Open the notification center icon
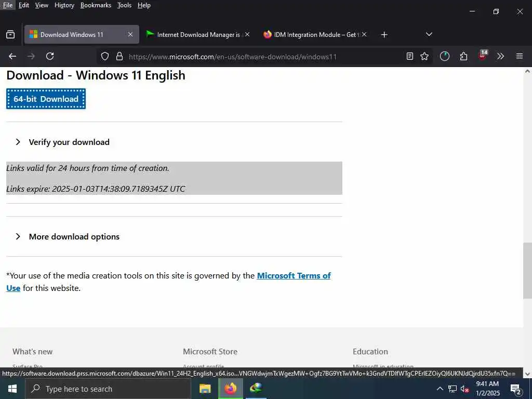The width and height of the screenshot is (532, 399). (516, 389)
